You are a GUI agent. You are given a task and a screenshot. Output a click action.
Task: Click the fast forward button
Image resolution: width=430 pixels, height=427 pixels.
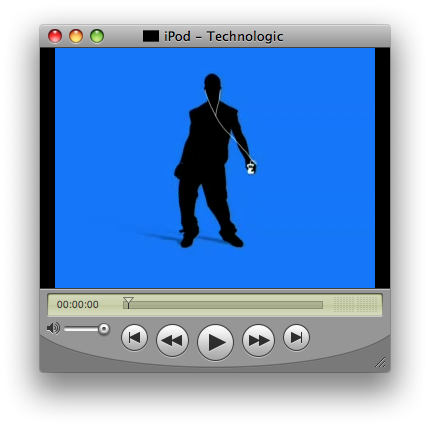(258, 340)
